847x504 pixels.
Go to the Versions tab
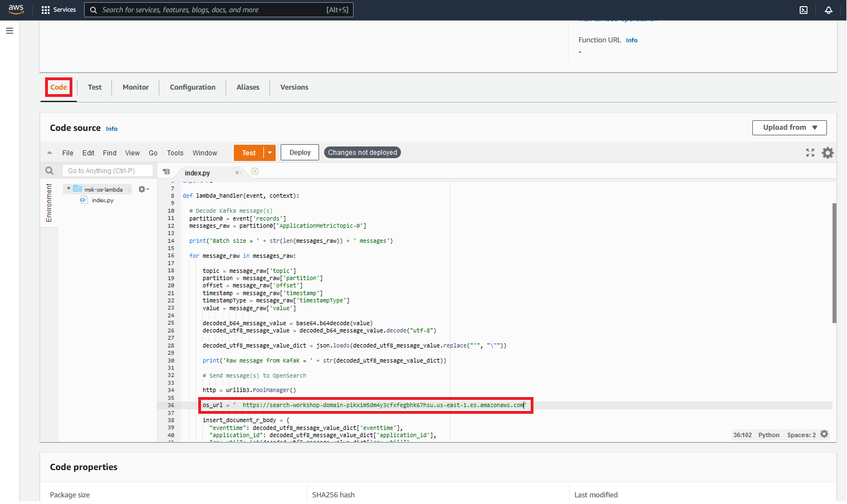[294, 87]
